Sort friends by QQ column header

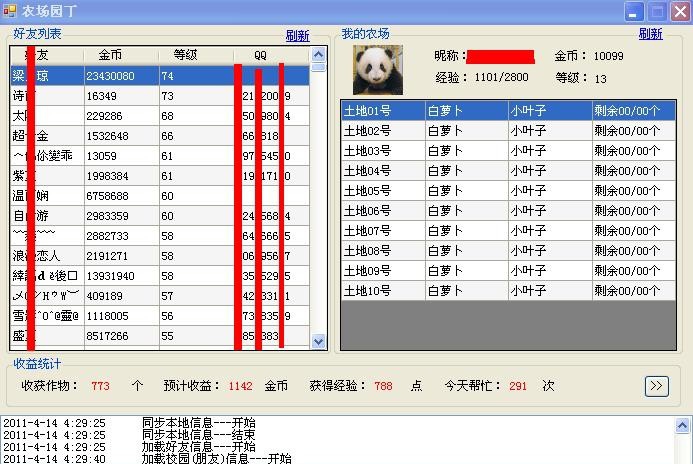point(271,55)
